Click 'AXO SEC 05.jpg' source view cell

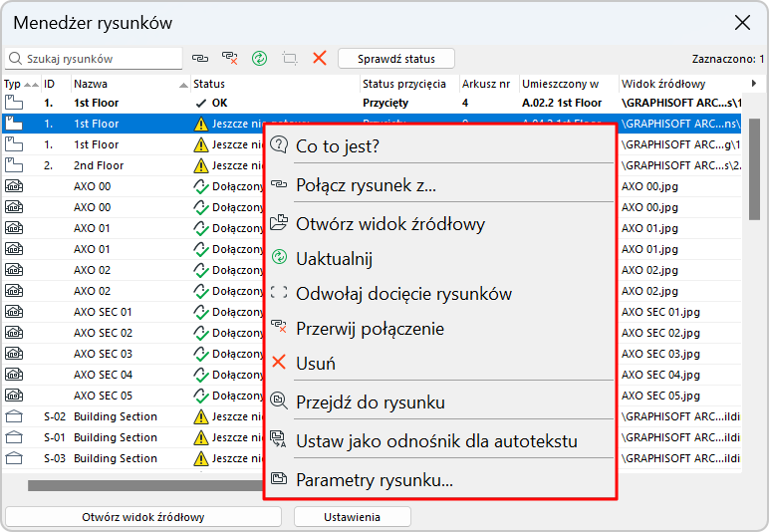[660, 396]
